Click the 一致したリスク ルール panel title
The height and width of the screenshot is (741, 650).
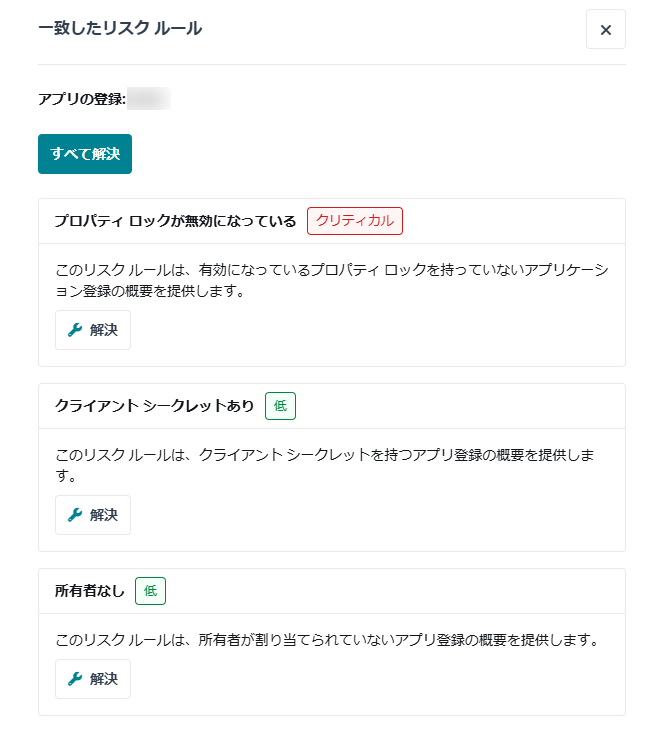click(x=120, y=28)
